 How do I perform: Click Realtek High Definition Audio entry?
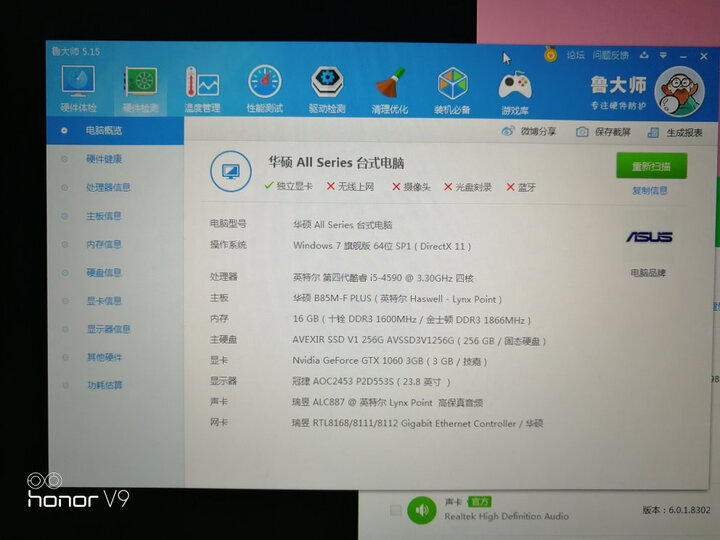point(506,517)
